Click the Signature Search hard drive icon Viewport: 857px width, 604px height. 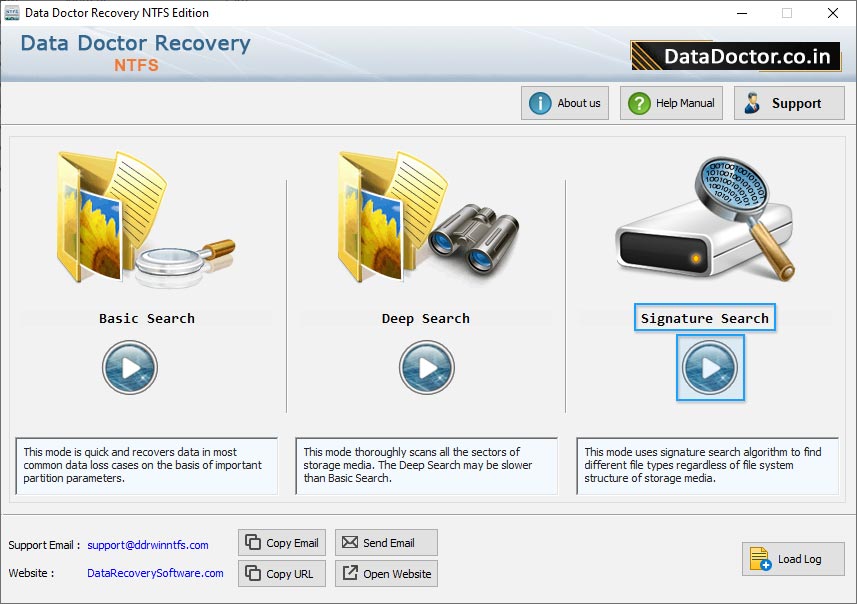pos(704,220)
